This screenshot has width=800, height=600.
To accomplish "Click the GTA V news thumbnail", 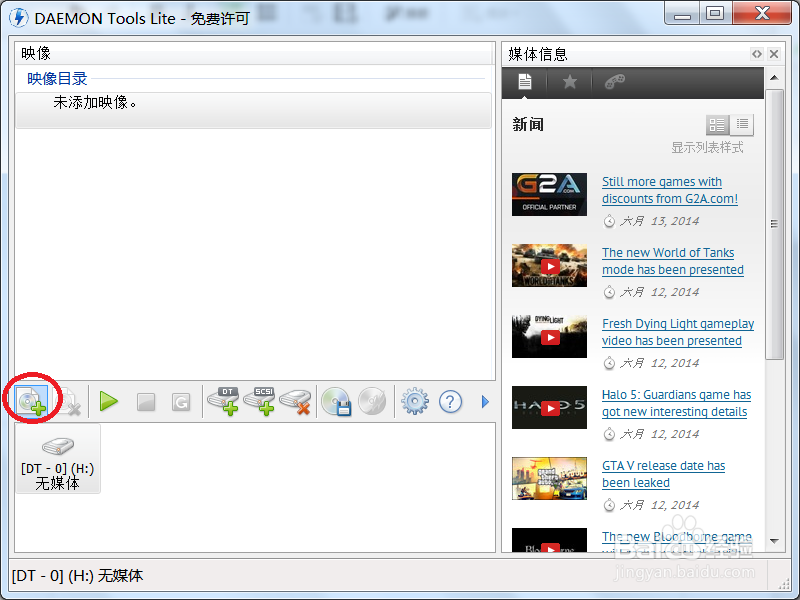I will coord(549,478).
